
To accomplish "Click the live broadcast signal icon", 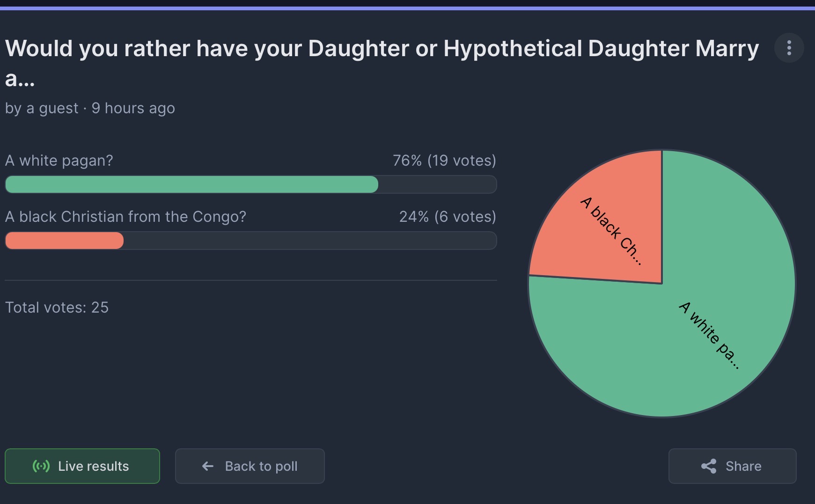I will pos(41,466).
